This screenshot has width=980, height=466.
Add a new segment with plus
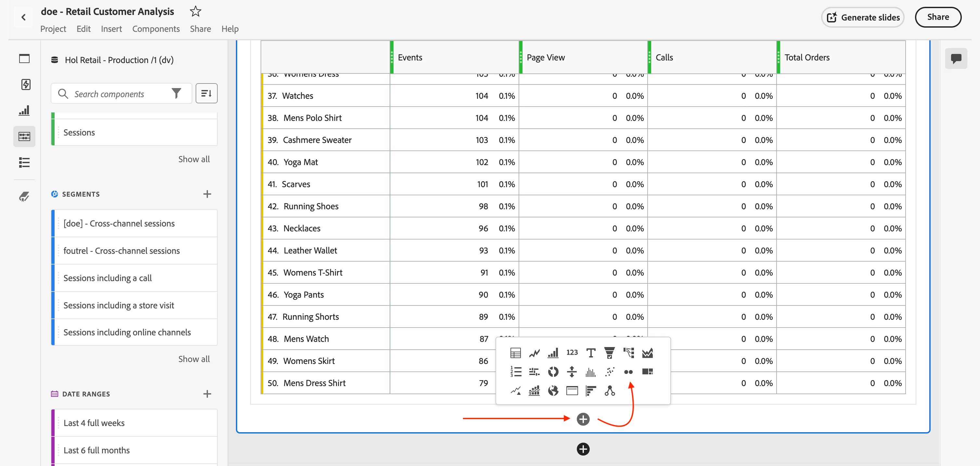tap(207, 194)
